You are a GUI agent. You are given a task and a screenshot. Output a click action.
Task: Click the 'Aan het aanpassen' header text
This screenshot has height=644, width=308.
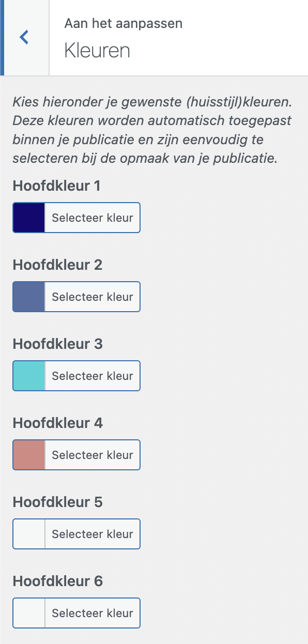click(x=123, y=23)
